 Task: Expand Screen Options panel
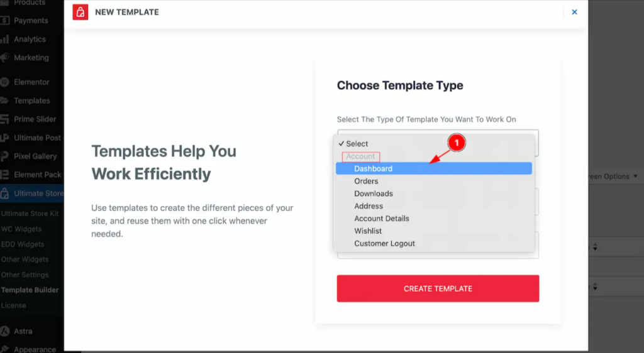point(613,176)
